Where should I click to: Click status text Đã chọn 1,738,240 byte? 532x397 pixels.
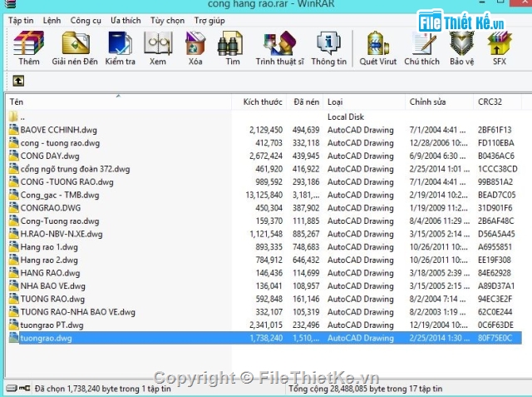tap(102, 388)
